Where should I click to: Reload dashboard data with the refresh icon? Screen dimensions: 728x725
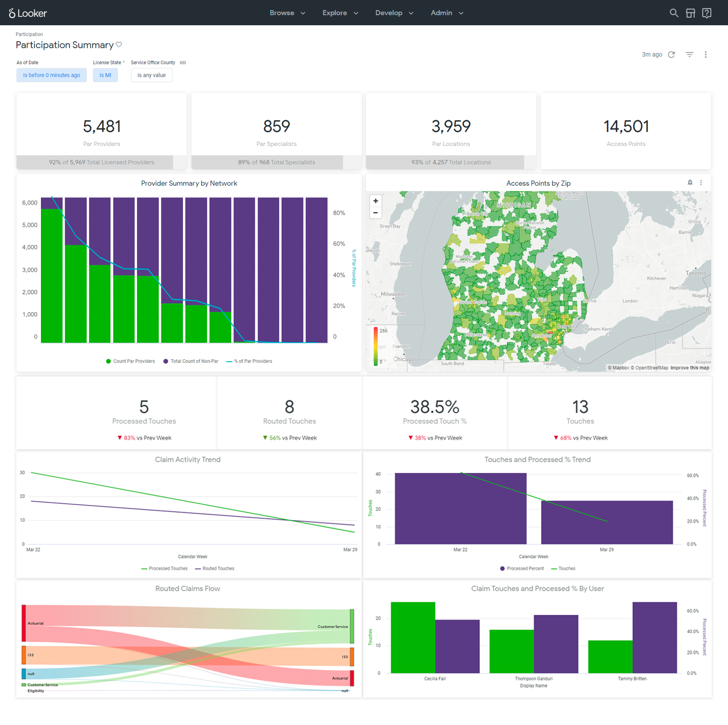(671, 55)
